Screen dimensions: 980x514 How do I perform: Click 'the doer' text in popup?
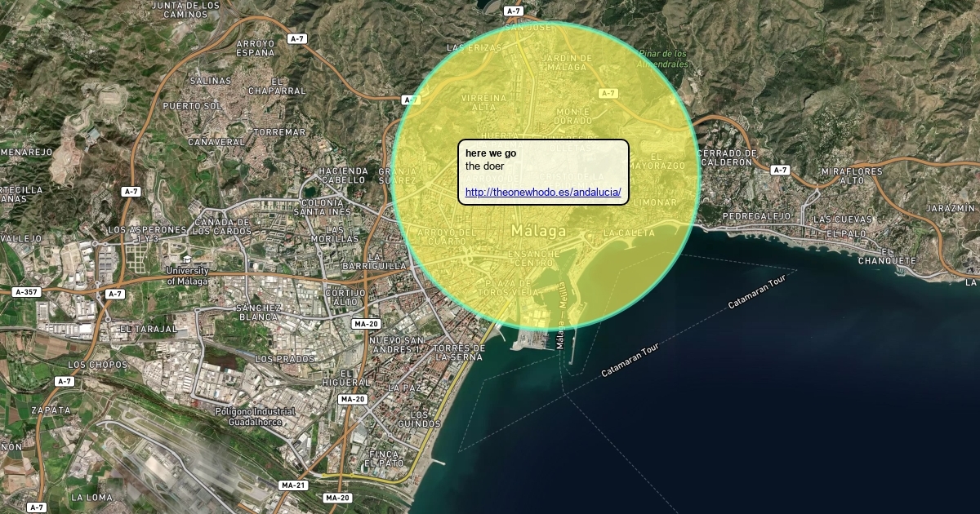click(x=485, y=166)
